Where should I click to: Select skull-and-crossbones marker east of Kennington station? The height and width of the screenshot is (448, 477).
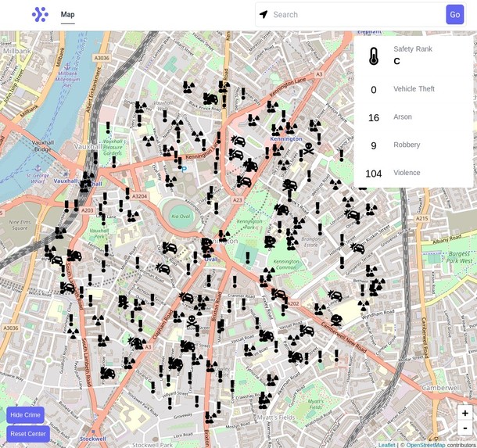[x=308, y=149]
